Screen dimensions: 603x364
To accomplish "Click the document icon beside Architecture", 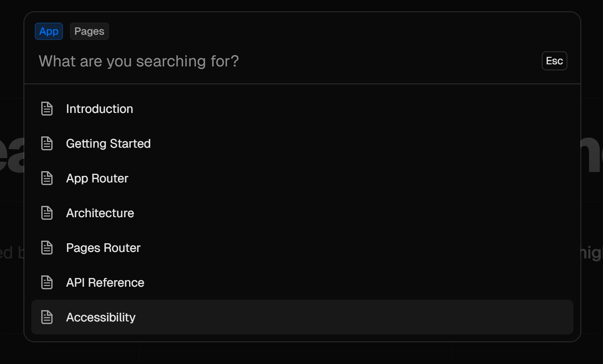I will pyautogui.click(x=47, y=213).
